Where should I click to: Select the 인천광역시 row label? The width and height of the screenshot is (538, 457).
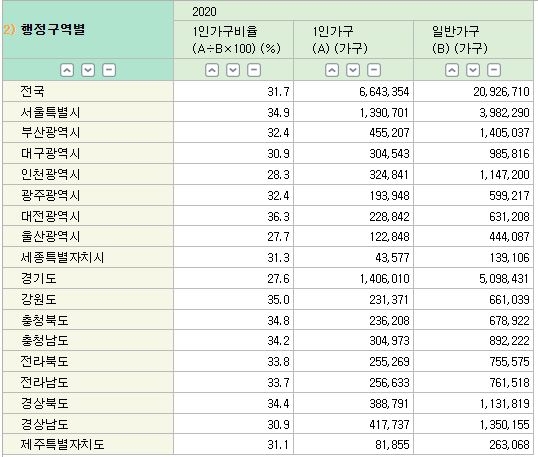(50, 174)
